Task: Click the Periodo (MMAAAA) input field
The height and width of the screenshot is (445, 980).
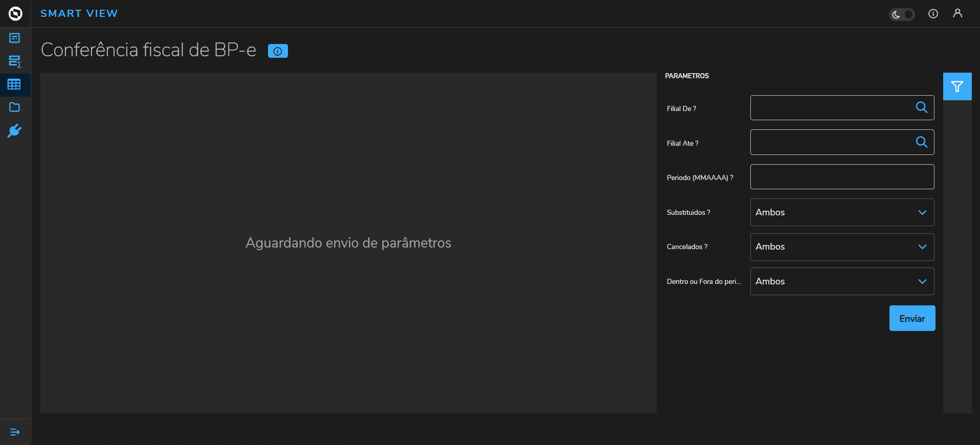Action: [x=842, y=177]
